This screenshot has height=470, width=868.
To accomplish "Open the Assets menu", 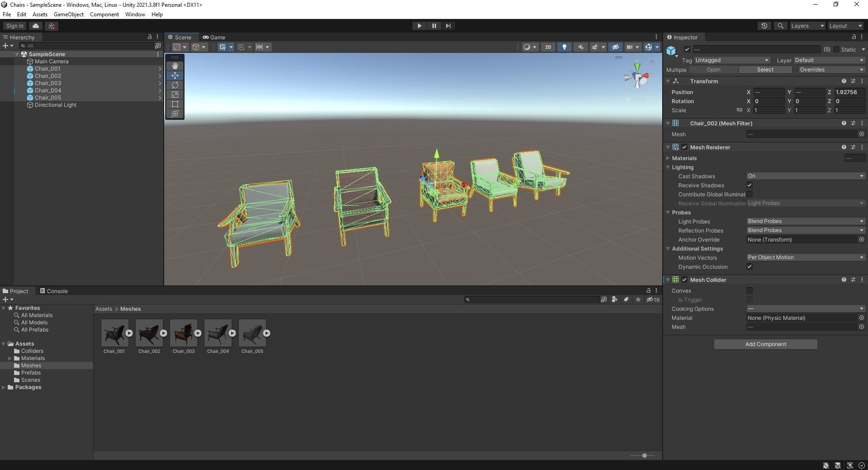I will click(x=40, y=14).
